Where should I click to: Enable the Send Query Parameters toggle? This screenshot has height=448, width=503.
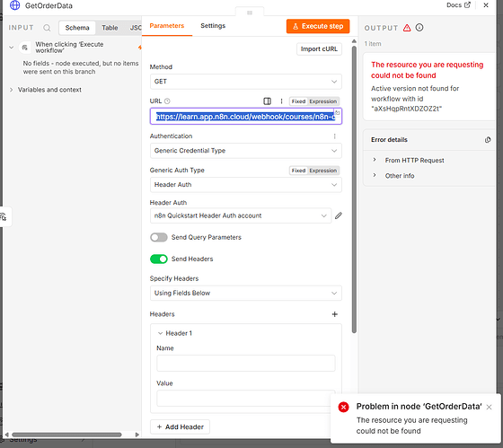pos(159,237)
